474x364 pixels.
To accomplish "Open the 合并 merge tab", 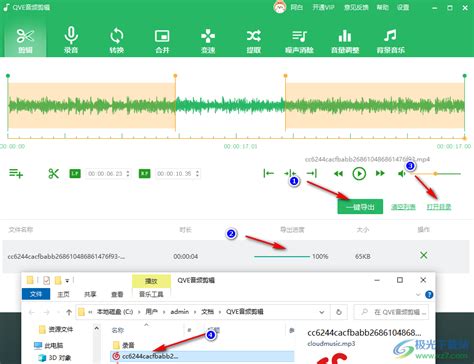I will coord(162,40).
